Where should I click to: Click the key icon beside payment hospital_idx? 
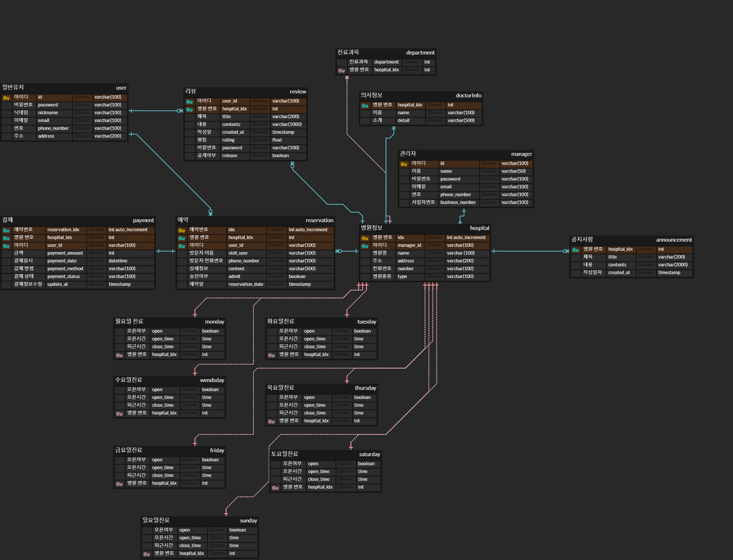pos(6,238)
